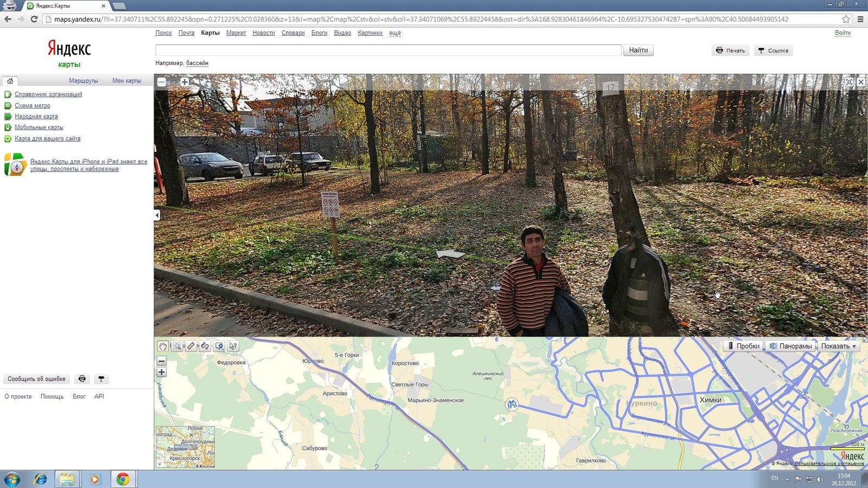The width and height of the screenshot is (868, 488).
Task: Click the Народная карта icon
Action: tap(8, 117)
